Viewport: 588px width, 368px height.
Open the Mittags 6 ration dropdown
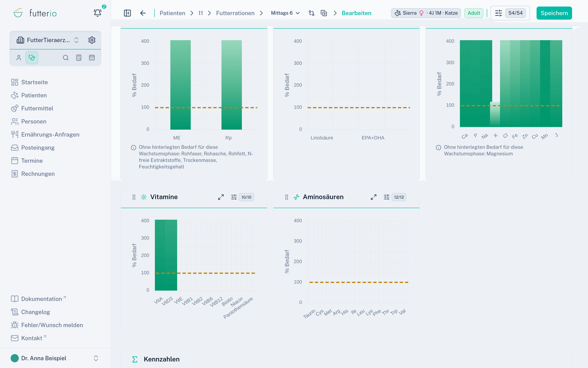click(285, 13)
